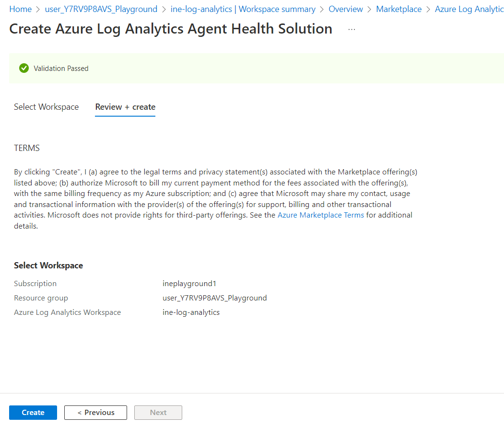
Task: Click the Create Azure Log Analytics page title
Action: (171, 29)
